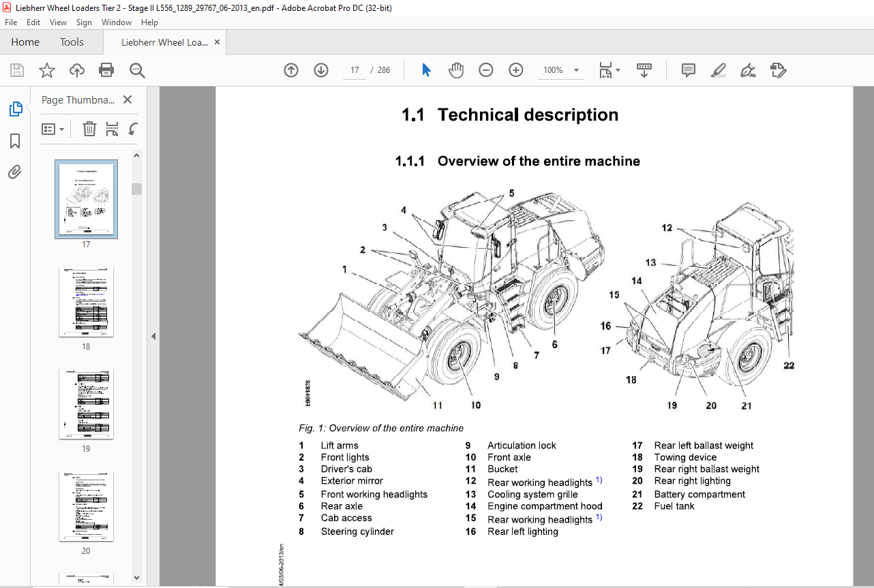Select the arrow selection tool
Screen dimensions: 874x588
tap(426, 70)
